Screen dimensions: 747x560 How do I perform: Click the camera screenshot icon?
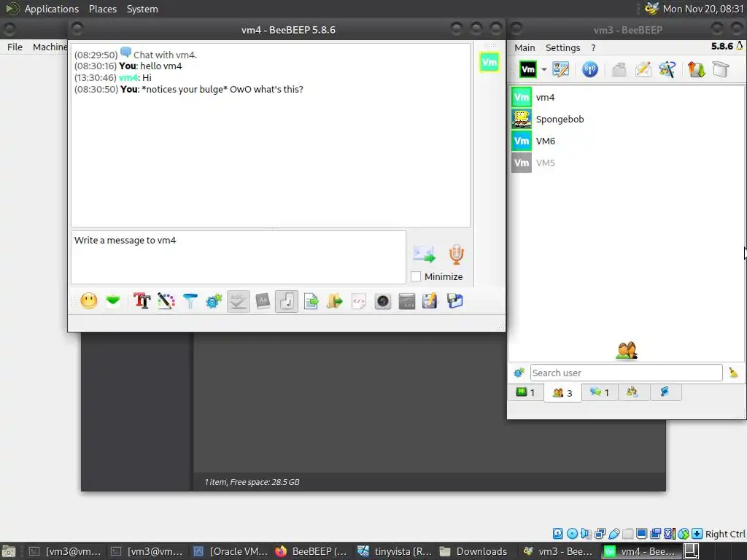point(382,301)
